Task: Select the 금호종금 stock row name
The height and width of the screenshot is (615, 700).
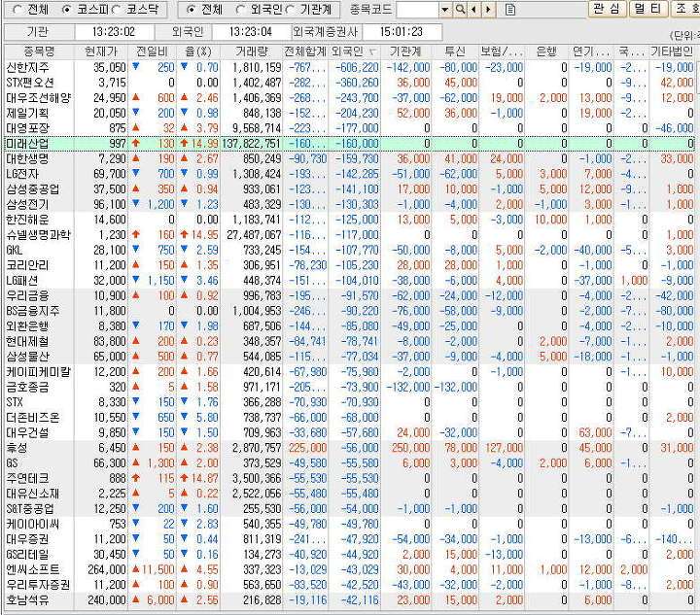Action: click(x=27, y=387)
